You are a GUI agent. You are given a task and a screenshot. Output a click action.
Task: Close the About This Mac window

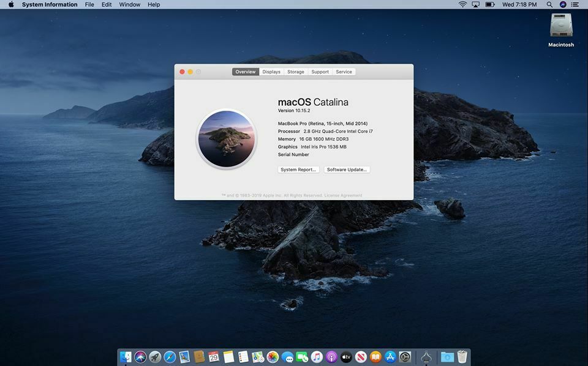[182, 72]
